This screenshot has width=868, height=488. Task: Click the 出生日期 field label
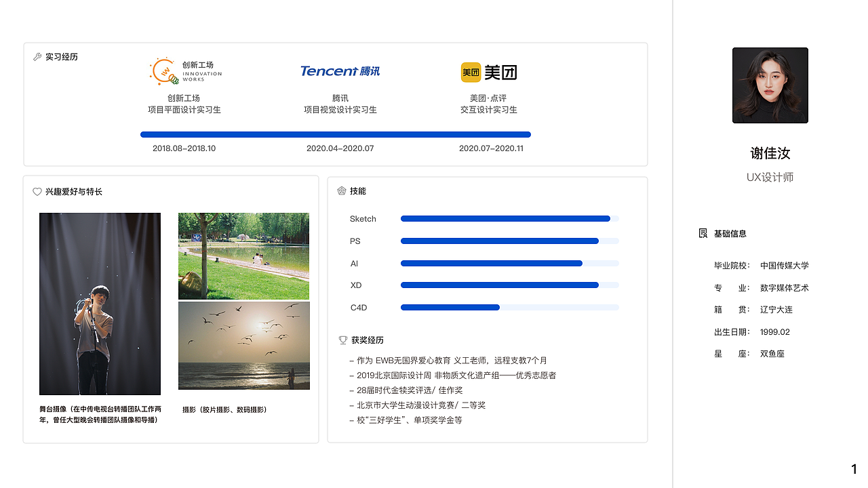pos(732,332)
